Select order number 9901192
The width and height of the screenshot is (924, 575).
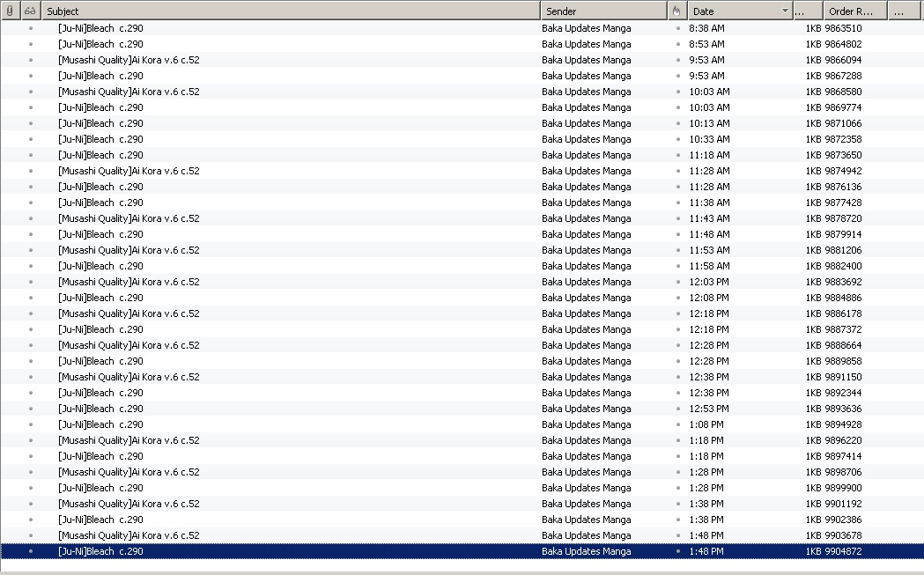(x=843, y=505)
